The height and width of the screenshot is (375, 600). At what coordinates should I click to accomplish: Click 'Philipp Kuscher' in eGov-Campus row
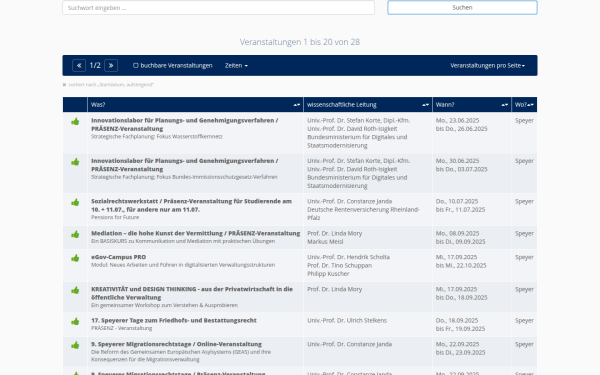[x=328, y=274]
